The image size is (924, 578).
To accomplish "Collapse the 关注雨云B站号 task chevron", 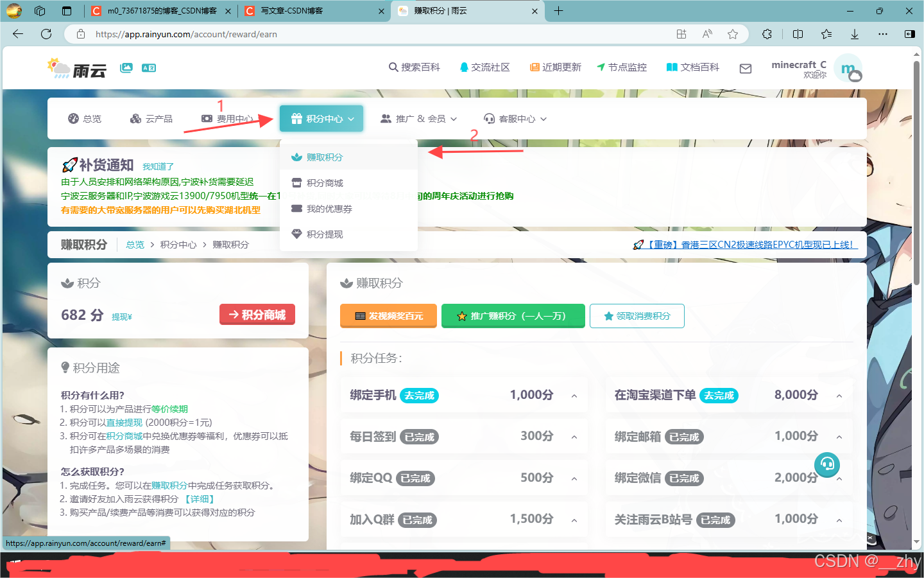I will click(839, 520).
